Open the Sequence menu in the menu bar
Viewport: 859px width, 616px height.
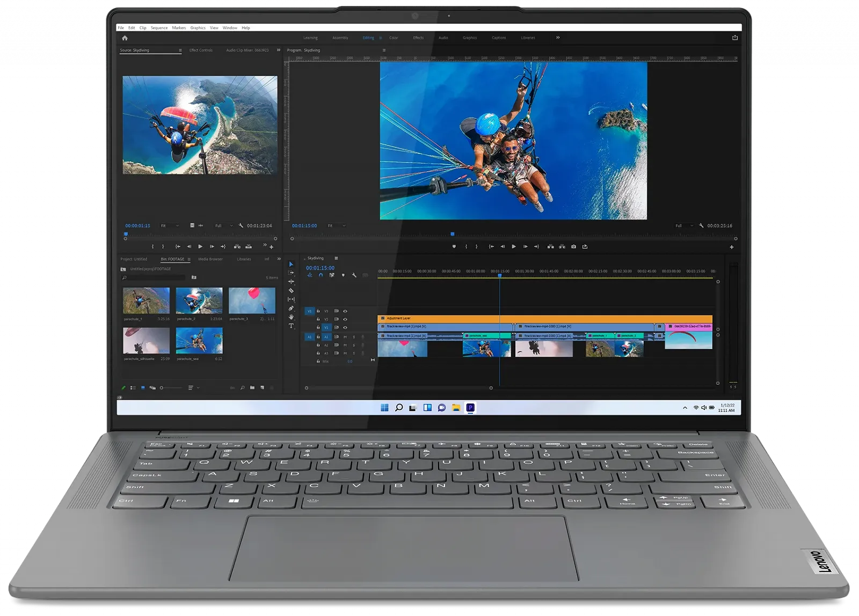tap(159, 28)
